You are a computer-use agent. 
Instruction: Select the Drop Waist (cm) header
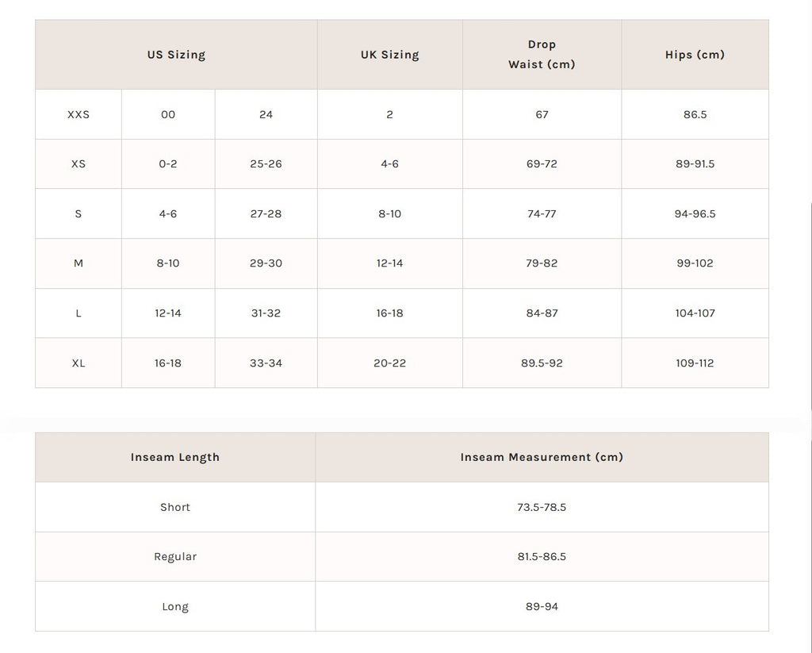tap(542, 55)
